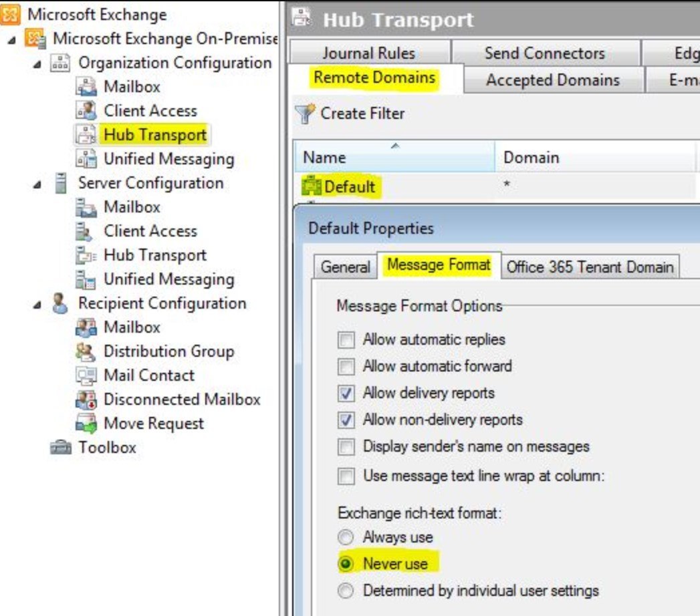Click the Distribution Group icon
This screenshot has height=616, width=700.
click(x=86, y=351)
